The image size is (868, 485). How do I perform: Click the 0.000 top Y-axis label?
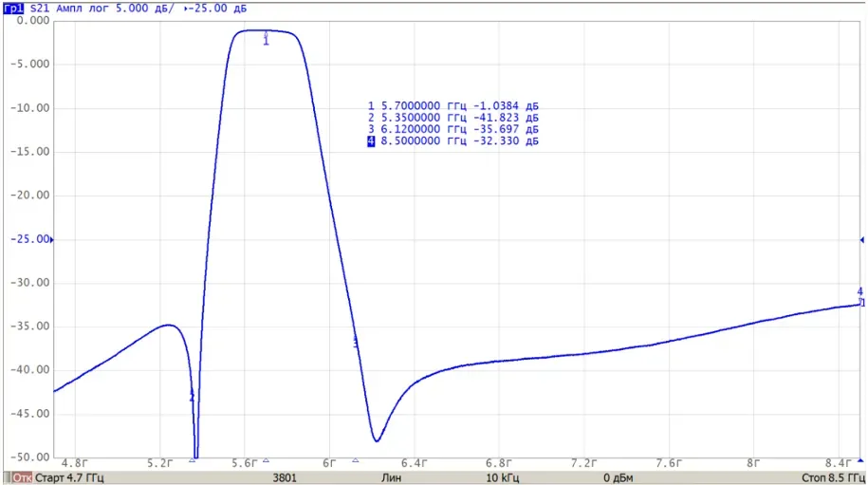33,21
